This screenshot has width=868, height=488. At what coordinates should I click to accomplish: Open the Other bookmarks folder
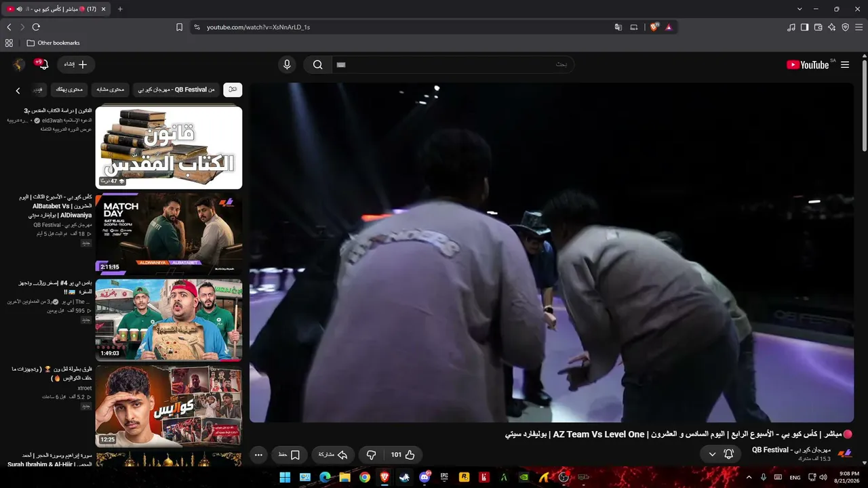54,43
